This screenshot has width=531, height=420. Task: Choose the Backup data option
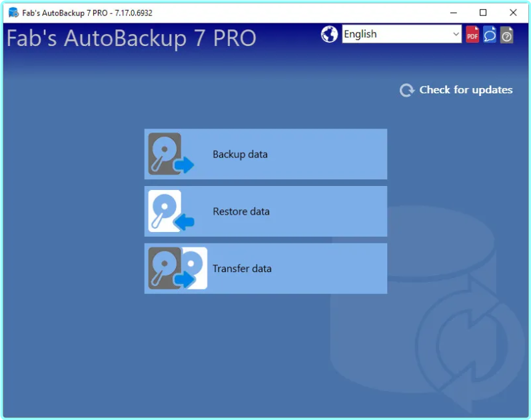[x=240, y=154]
